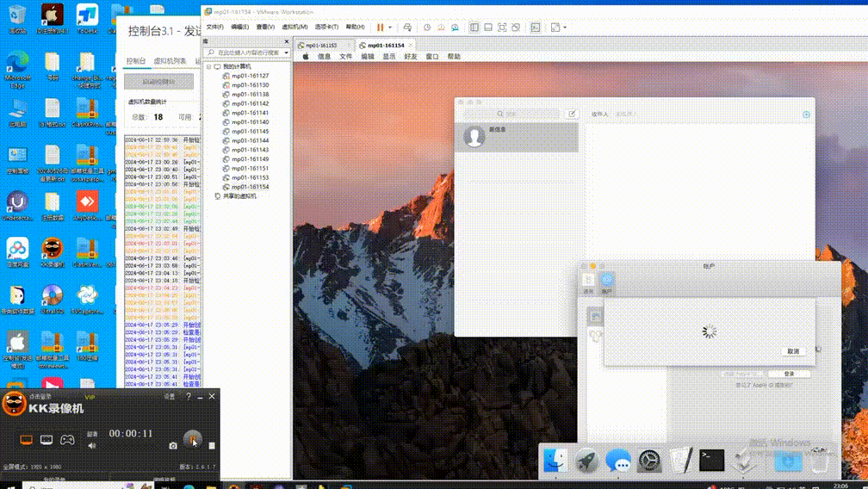Screen dimensions: 868x489
Task: Open the 选项卡(T) menu in VMware
Action: pyautogui.click(x=326, y=27)
